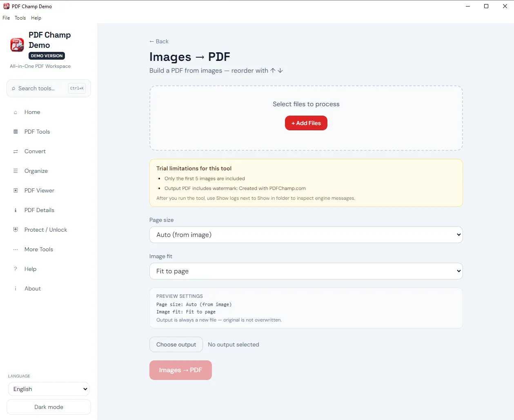The width and height of the screenshot is (514, 420).
Task: Maximize the PDF Champ Demo window
Action: coord(486,6)
